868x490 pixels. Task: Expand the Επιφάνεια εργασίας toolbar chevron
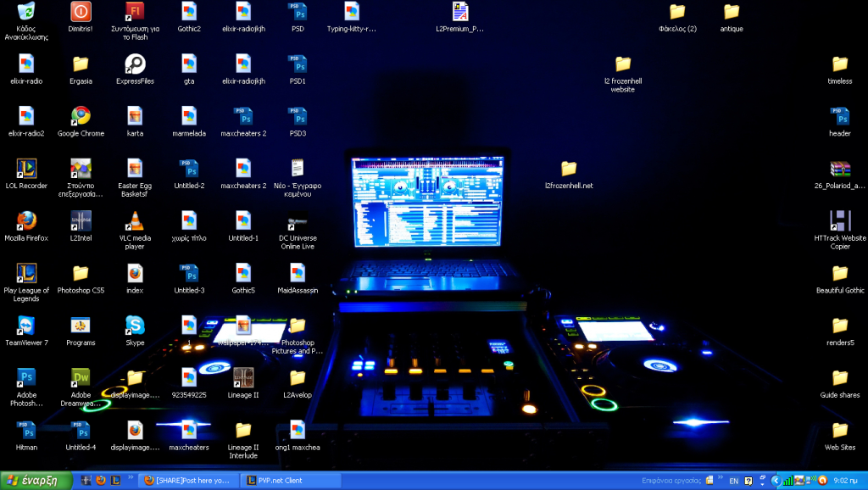[x=721, y=477]
